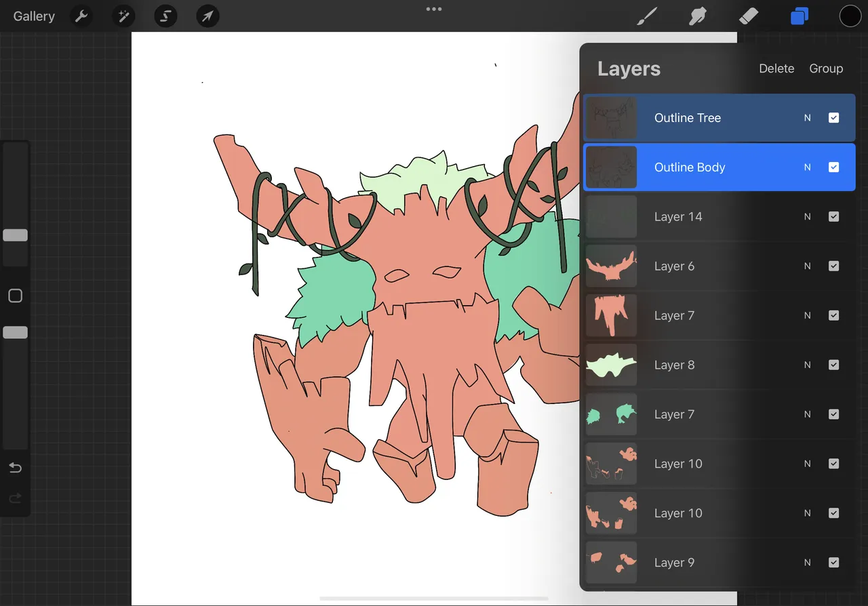Viewport: 868px width, 606px height.
Task: Uncheck visibility for Layer 14
Action: pyautogui.click(x=834, y=217)
